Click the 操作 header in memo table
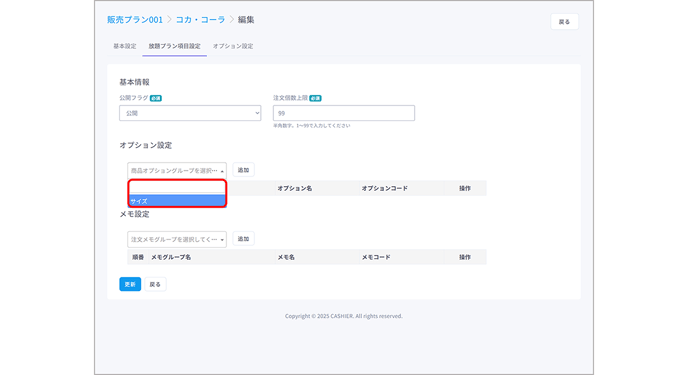Image resolution: width=688 pixels, height=375 pixels. 465,257
